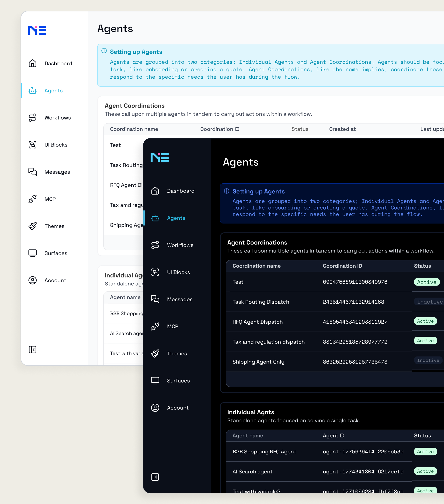Open Dashboard home icon in light window
This screenshot has height=504, width=444.
32,63
